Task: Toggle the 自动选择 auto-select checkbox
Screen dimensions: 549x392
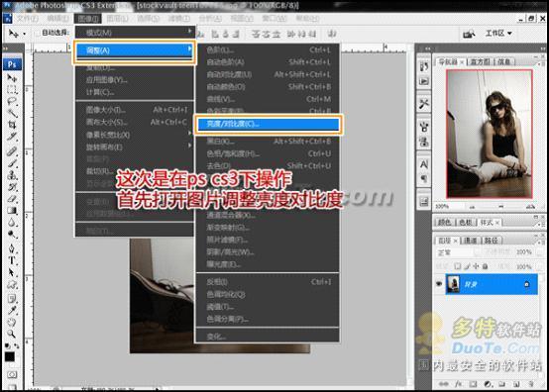Action: pos(37,34)
